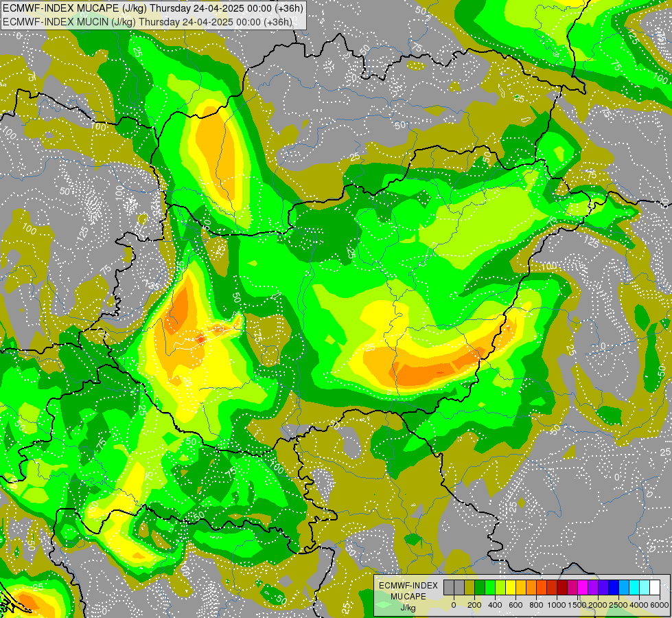Click the 4000 tick label in the legend
The width and height of the screenshot is (672, 618).
point(640,605)
